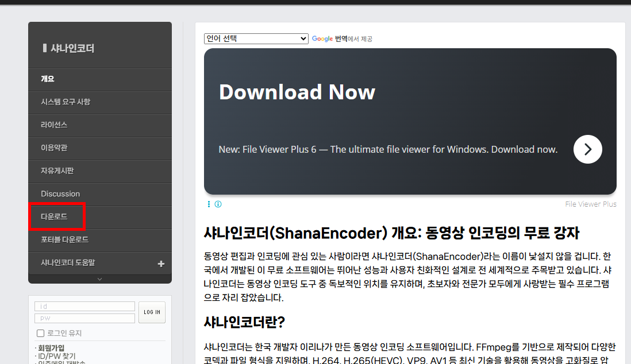Focus the pw password field
This screenshot has height=364, width=631.
(x=84, y=318)
